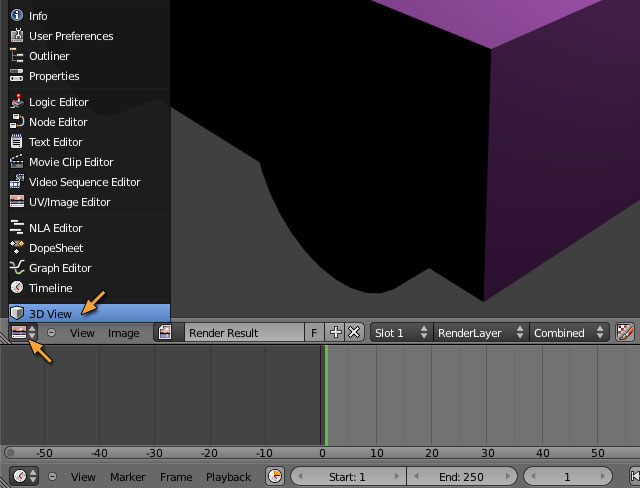640x488 pixels.
Task: Choose Node Editor in the editor list
Action: pyautogui.click(x=58, y=122)
